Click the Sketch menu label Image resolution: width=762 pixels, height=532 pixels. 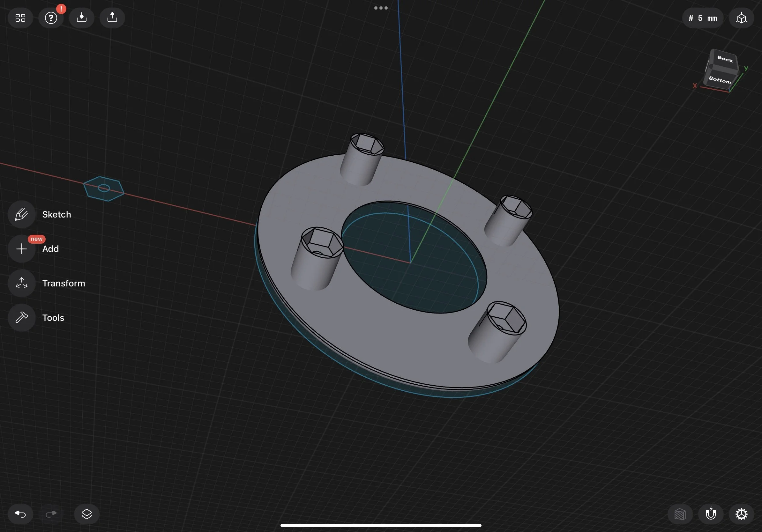(56, 214)
